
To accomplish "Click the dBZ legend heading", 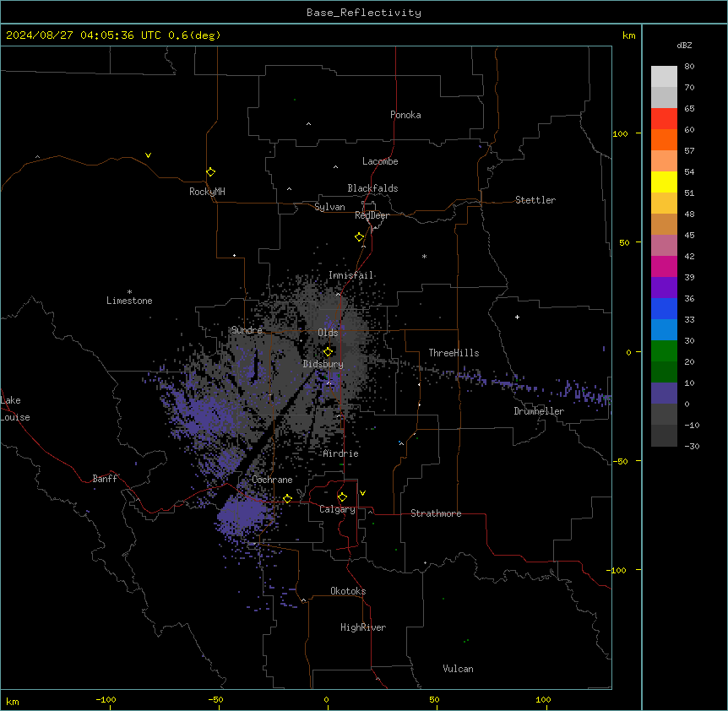I will tap(684, 45).
